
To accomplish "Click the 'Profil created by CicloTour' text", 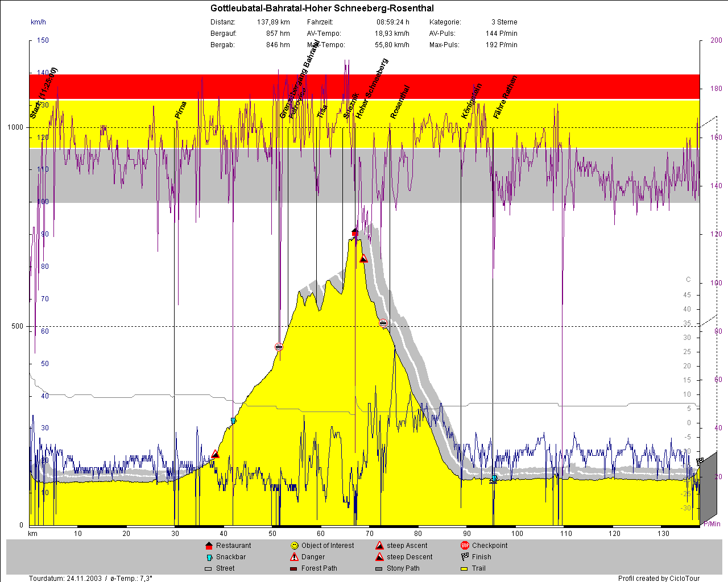I will point(659,579).
